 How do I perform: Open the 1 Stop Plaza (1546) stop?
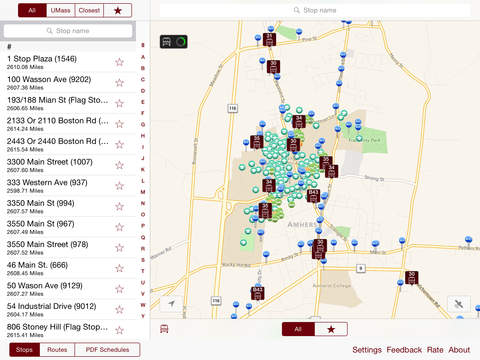coord(68,62)
